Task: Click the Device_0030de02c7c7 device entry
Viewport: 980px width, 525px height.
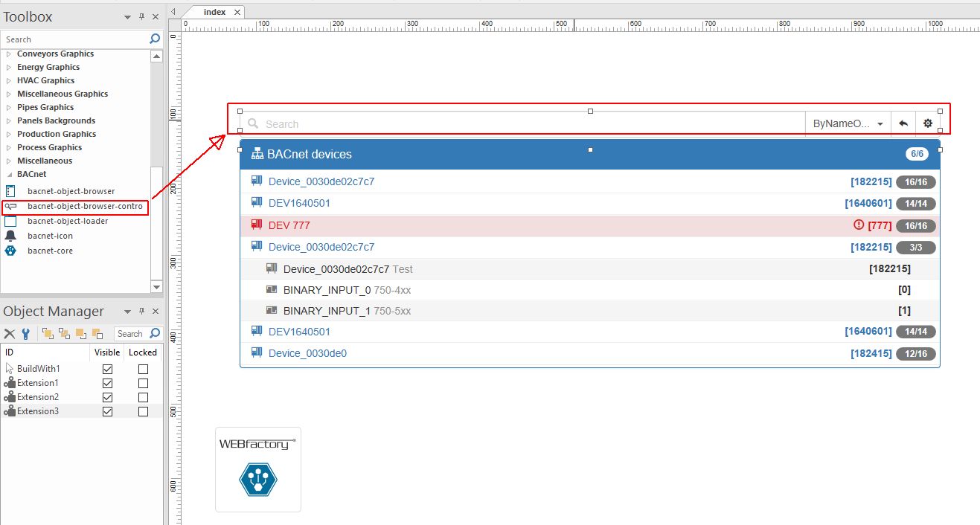Action: pyautogui.click(x=321, y=181)
